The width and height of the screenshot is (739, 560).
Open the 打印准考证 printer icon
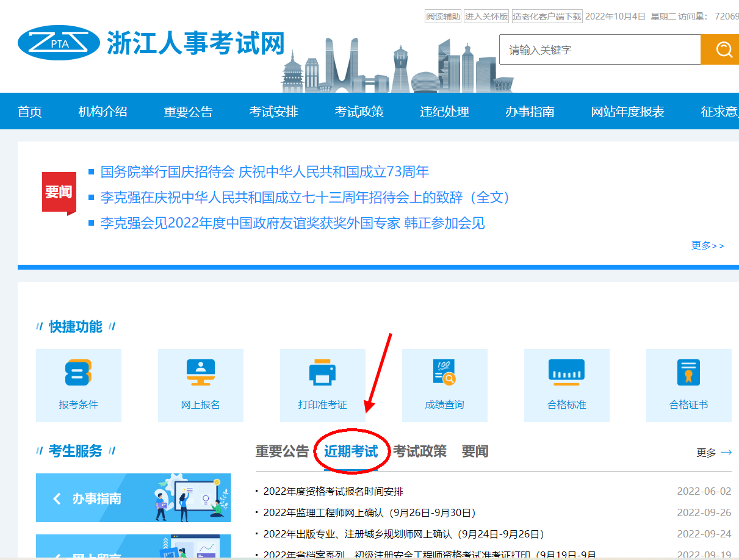pyautogui.click(x=322, y=372)
